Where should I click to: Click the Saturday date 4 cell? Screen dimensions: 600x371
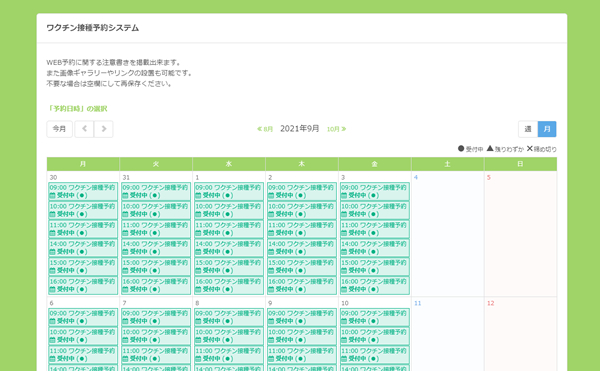point(448,234)
